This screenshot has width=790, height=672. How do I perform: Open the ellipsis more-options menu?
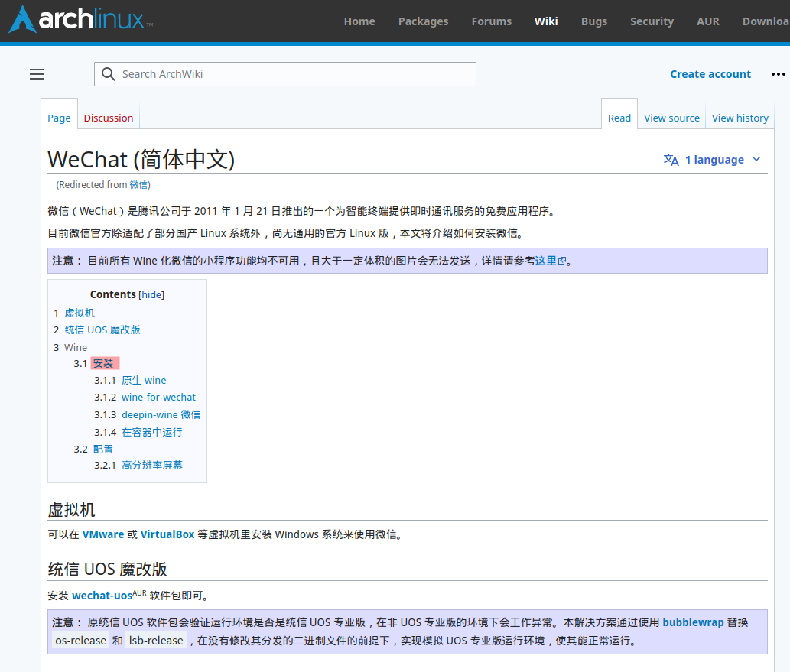(x=778, y=73)
